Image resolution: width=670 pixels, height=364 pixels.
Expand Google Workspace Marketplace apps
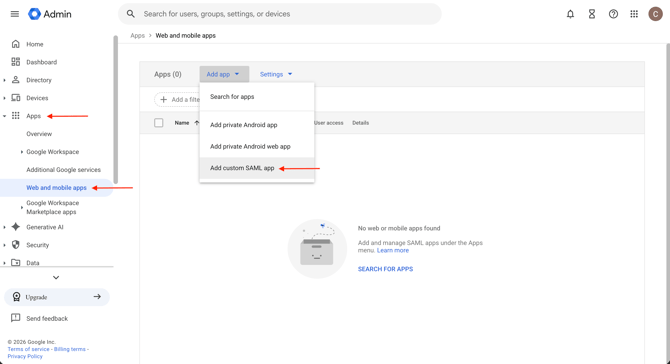[22, 208]
